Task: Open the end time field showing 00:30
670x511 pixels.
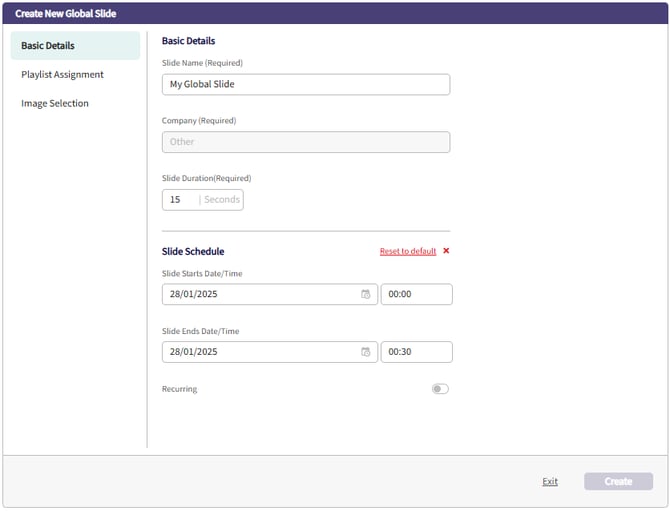Action: tap(416, 352)
